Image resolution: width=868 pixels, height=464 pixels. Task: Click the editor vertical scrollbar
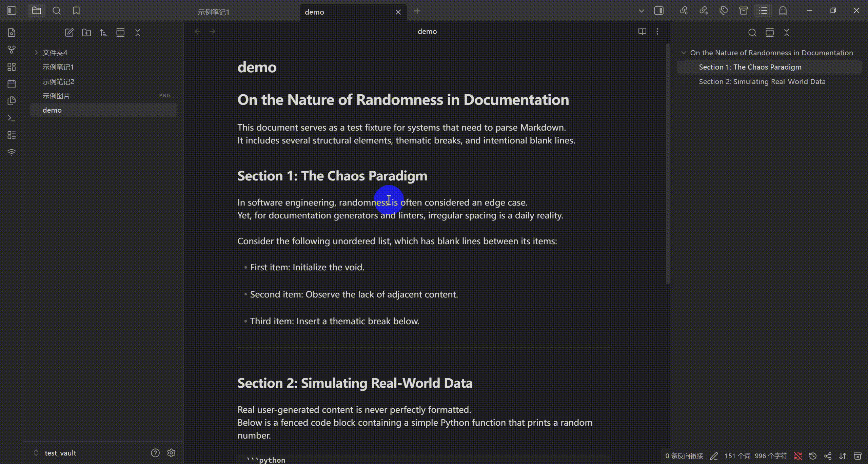tap(668, 164)
